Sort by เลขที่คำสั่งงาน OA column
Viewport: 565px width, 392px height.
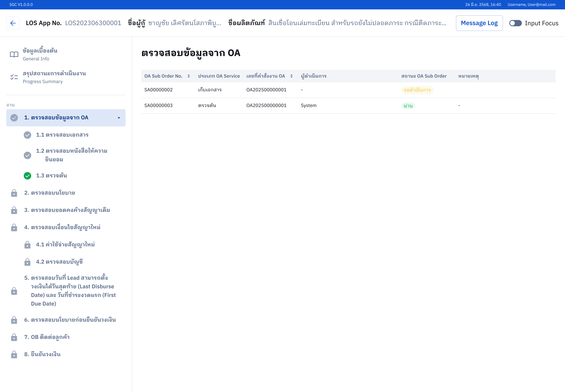291,76
